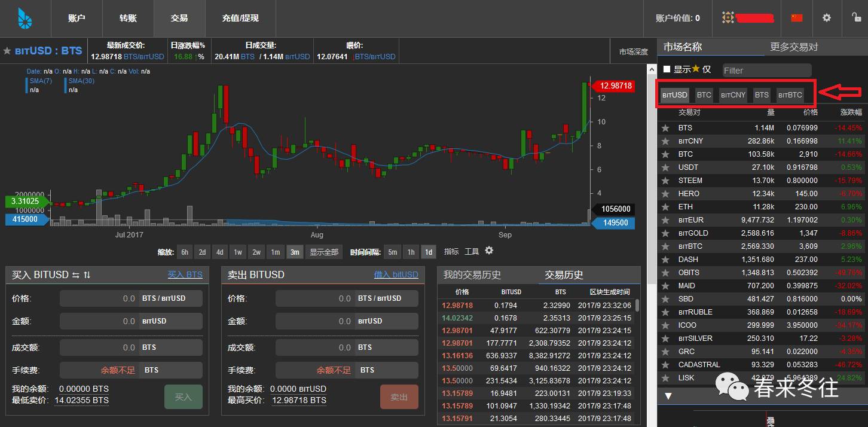Sort markets by 价格 price header
The image size is (868, 427).
click(810, 112)
